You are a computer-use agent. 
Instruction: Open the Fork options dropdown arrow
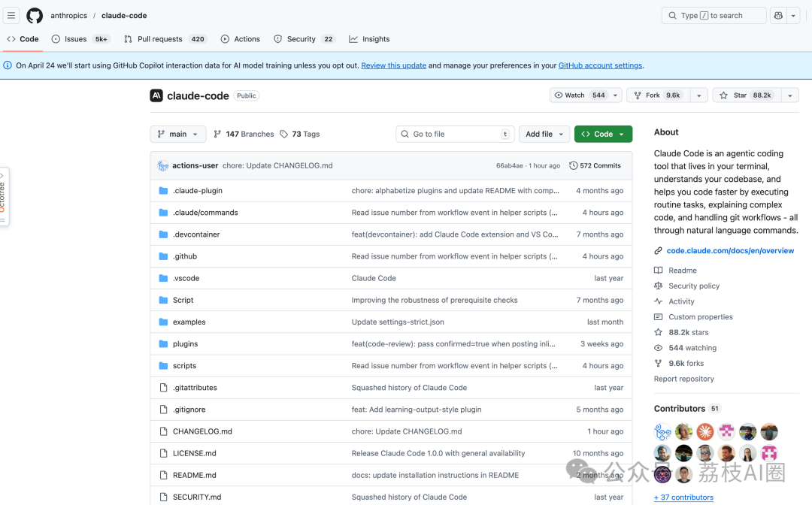(x=699, y=95)
